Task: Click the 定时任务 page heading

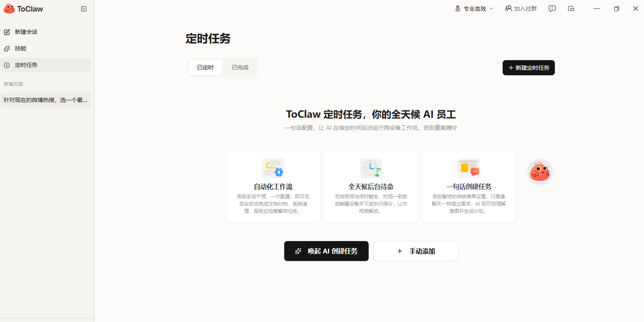Action: tap(208, 39)
